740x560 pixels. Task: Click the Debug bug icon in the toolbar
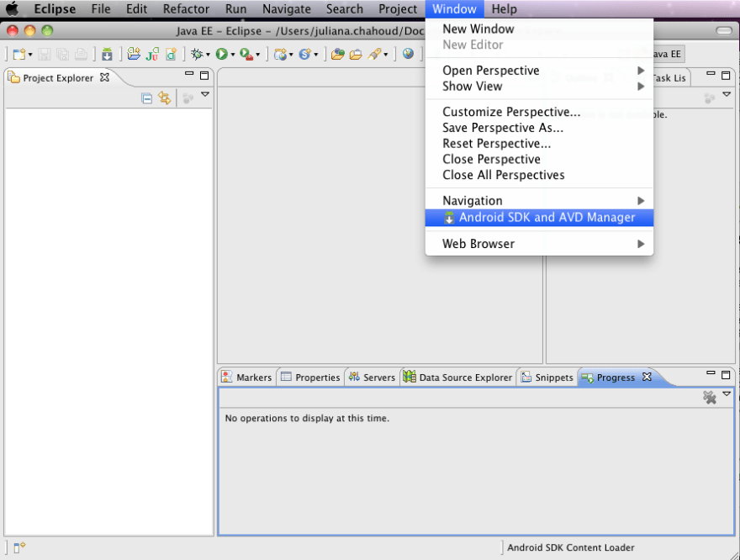click(x=197, y=54)
